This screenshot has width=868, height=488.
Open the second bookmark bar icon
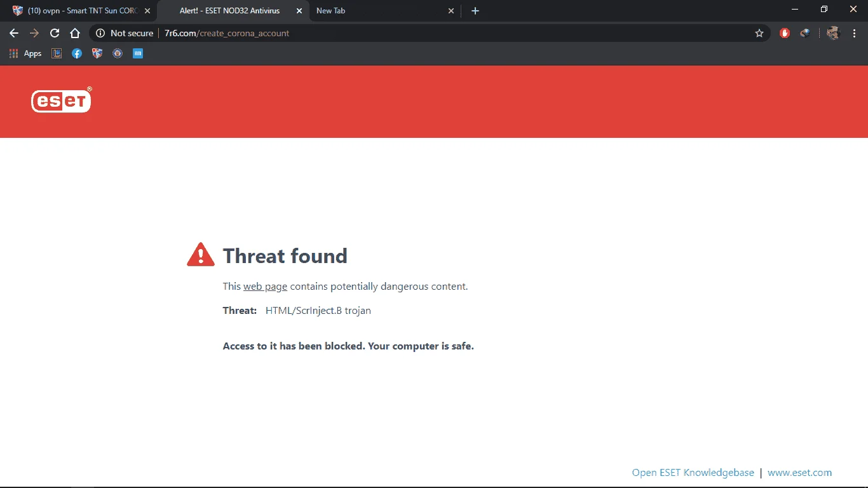pos(57,53)
